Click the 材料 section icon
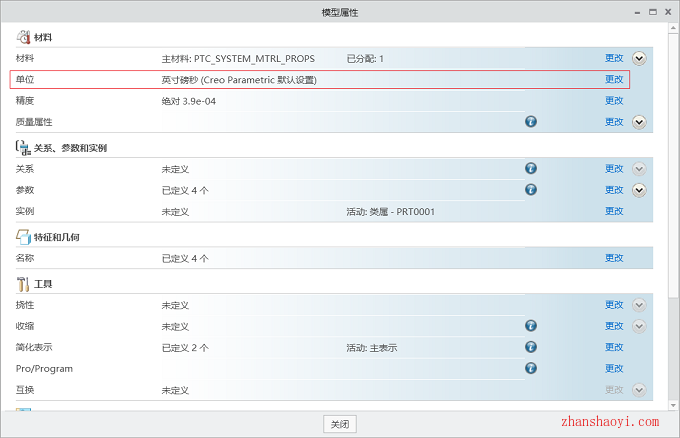Image resolution: width=680 pixels, height=438 pixels. tap(23, 37)
